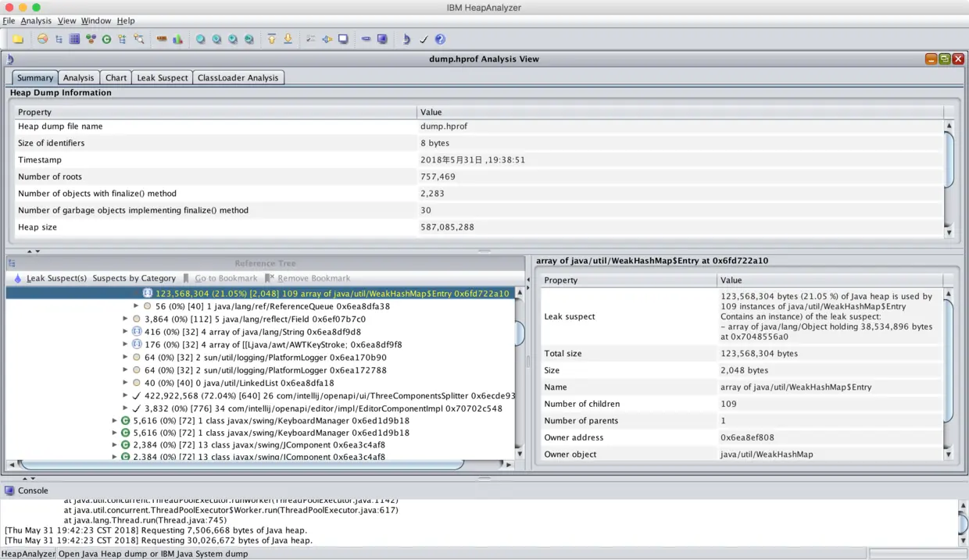Click the three colored circles toolbar icon
The height and width of the screenshot is (560, 969).
pyautogui.click(x=91, y=39)
